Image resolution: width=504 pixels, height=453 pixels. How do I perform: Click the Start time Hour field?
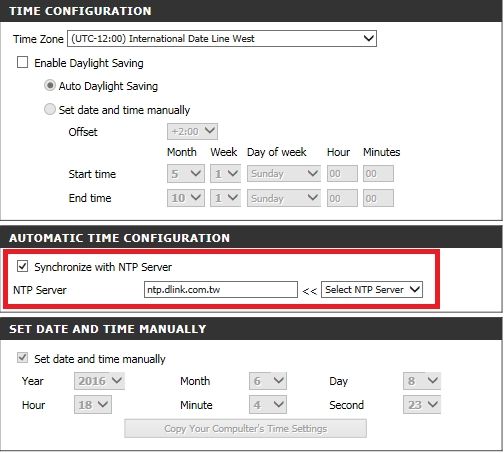pos(342,174)
